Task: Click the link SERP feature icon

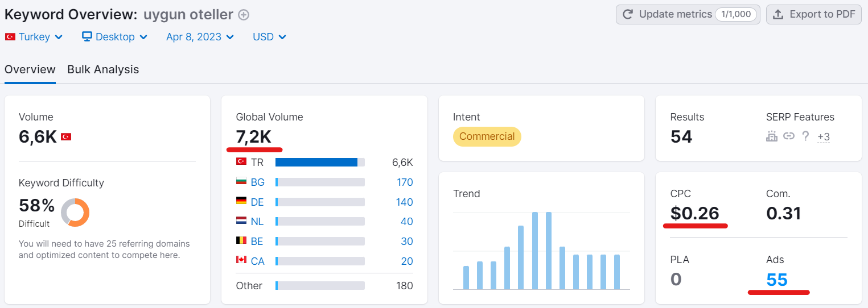Action: click(x=789, y=136)
